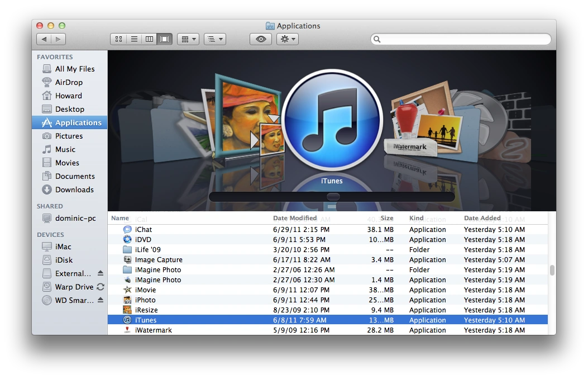Open the Action gear menu

click(288, 39)
